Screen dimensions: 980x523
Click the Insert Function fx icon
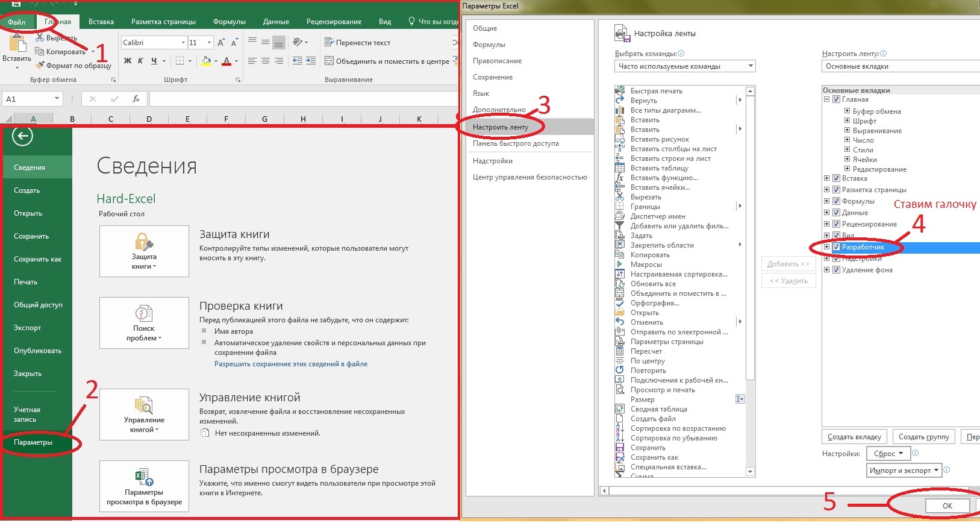pos(136,99)
